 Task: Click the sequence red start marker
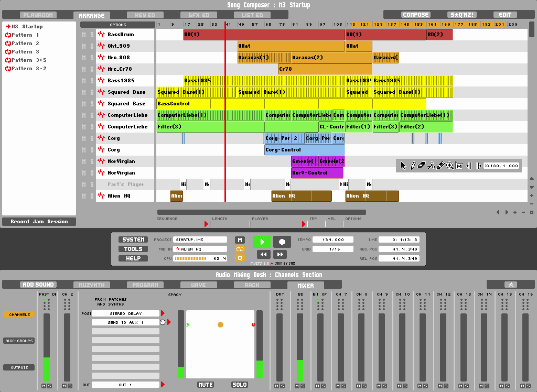(206, 224)
